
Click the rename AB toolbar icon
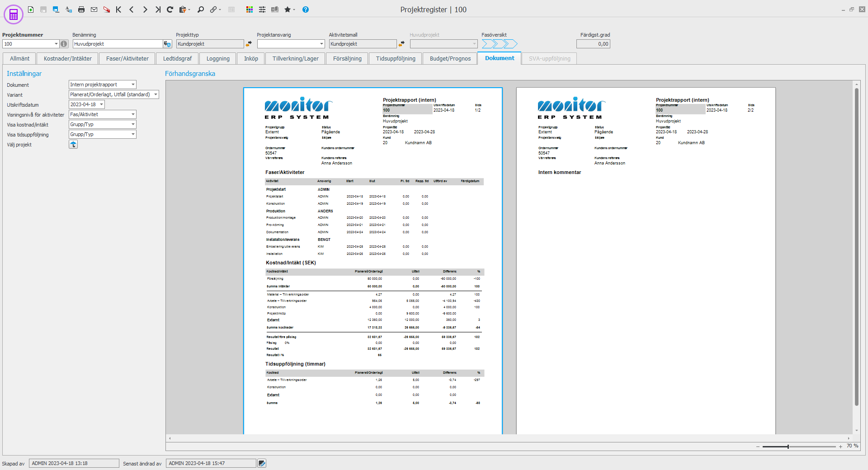click(69, 9)
